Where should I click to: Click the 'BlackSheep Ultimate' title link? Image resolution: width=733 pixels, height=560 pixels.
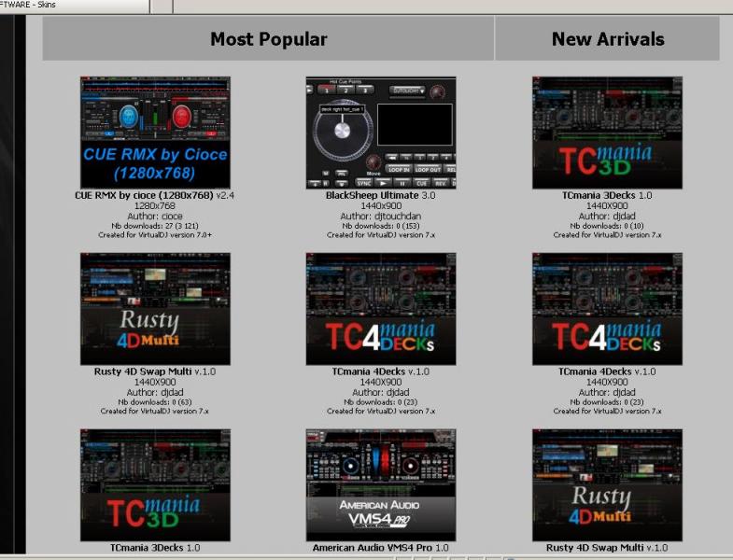click(x=373, y=195)
